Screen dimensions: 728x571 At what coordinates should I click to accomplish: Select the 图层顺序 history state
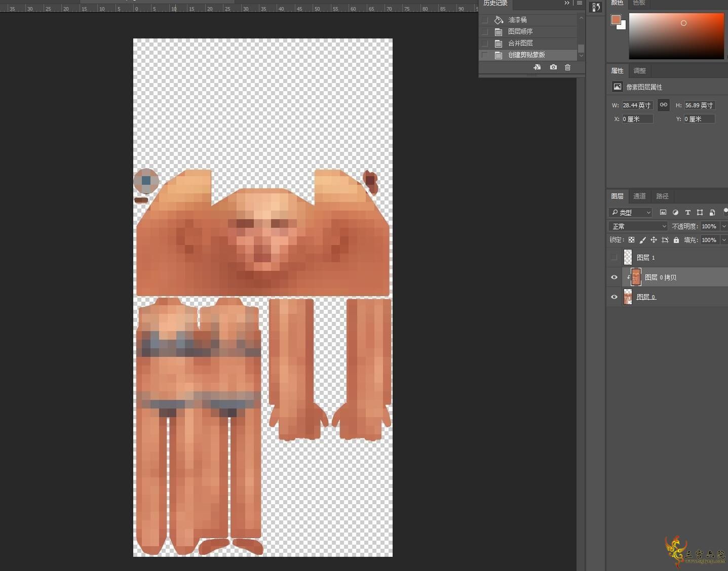click(528, 31)
